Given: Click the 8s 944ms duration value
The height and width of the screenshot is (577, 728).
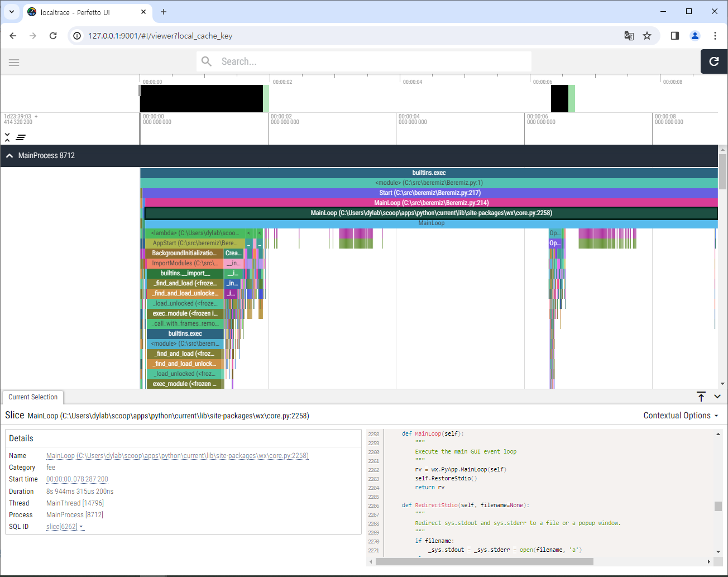Looking at the screenshot, I should pyautogui.click(x=80, y=492).
